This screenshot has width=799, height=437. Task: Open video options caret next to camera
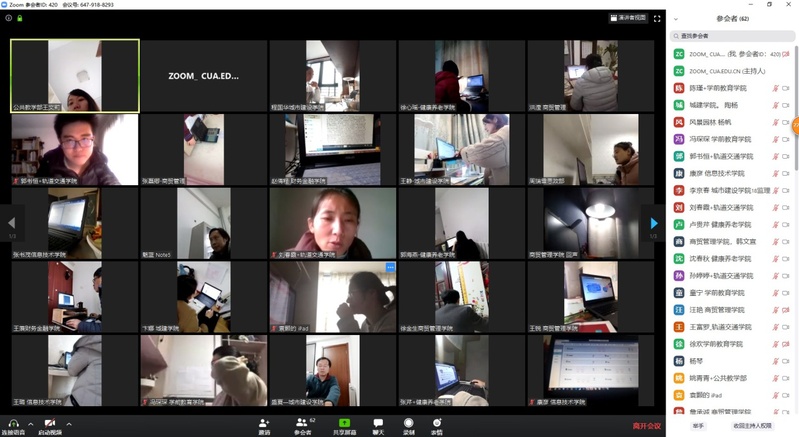69,424
